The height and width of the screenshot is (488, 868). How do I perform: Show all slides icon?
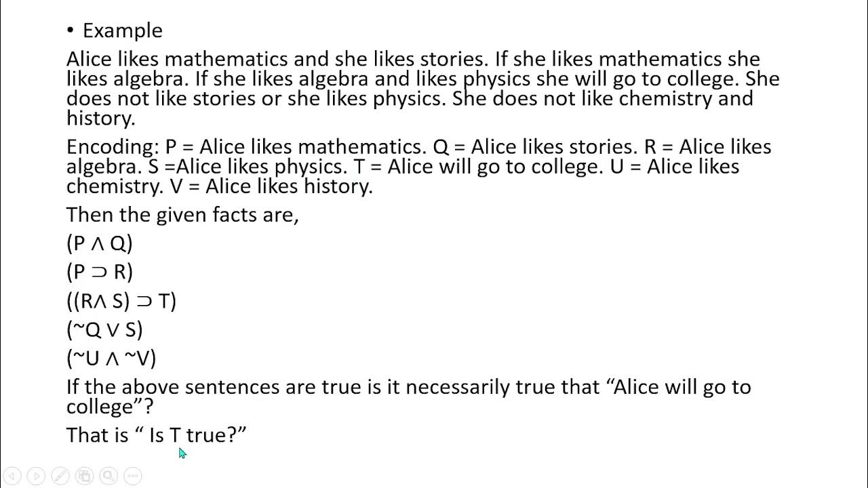84,476
